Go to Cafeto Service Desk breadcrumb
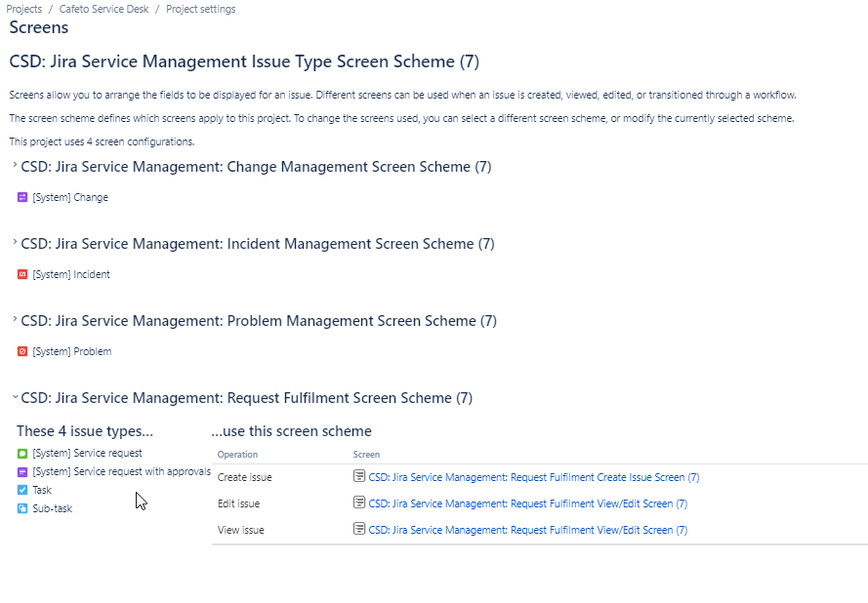The image size is (868, 603). click(104, 9)
